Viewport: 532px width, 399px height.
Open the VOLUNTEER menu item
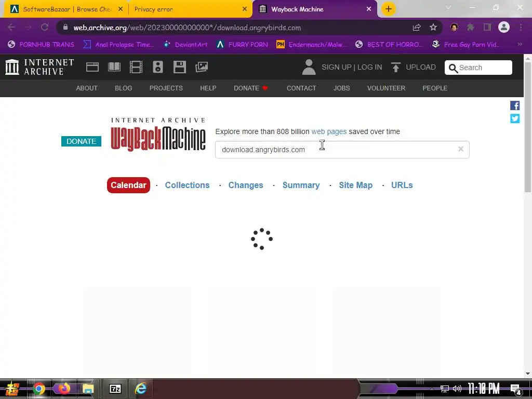point(386,88)
